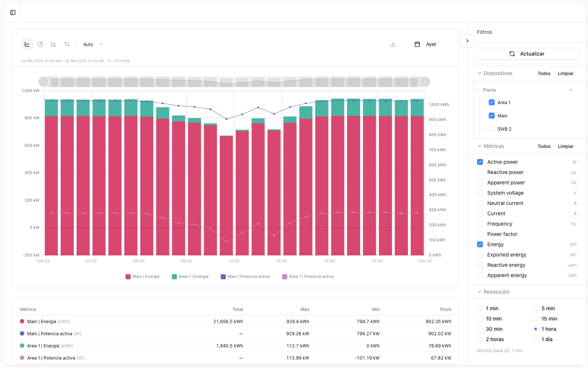588x368 pixels.
Task: Open the Auto dropdown
Action: [93, 44]
